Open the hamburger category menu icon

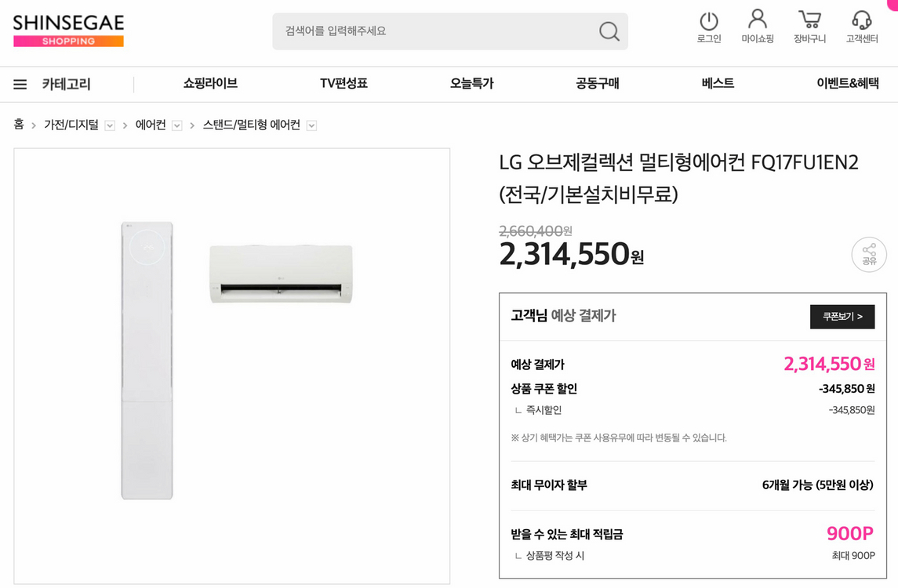pos(20,85)
